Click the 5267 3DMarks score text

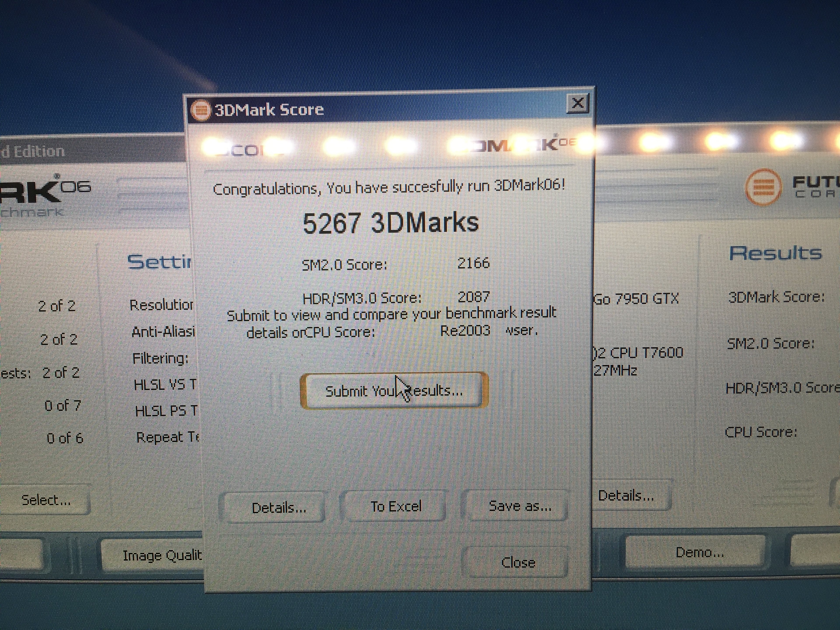coord(390,223)
